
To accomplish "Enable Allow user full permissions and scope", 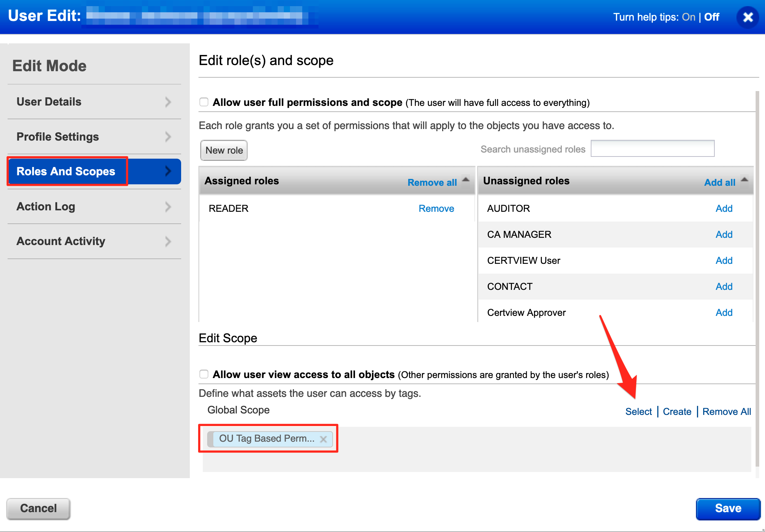I will point(204,102).
